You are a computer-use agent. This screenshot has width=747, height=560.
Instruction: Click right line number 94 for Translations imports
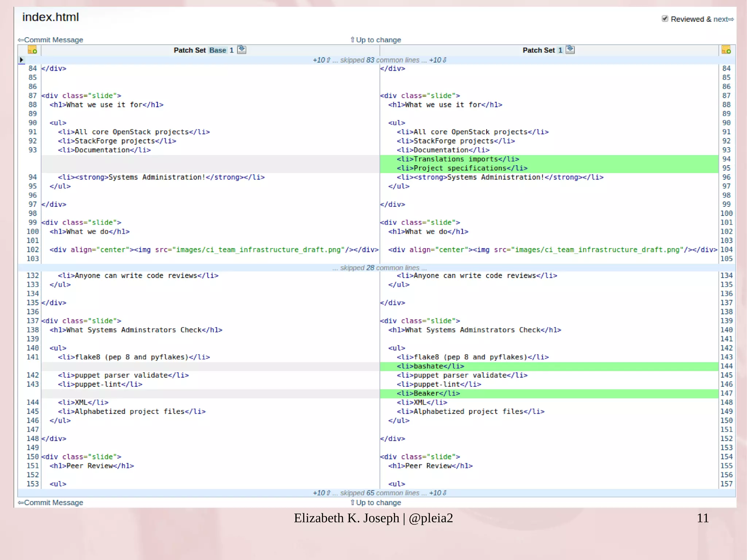point(726,159)
